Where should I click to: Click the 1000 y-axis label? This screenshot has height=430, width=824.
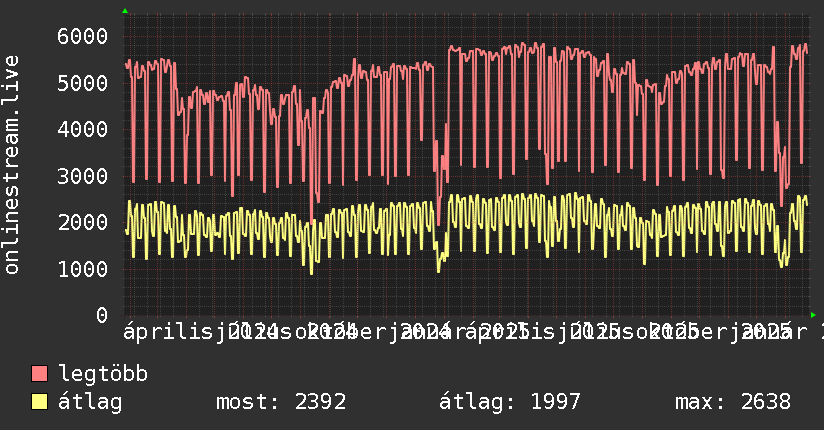83,269
